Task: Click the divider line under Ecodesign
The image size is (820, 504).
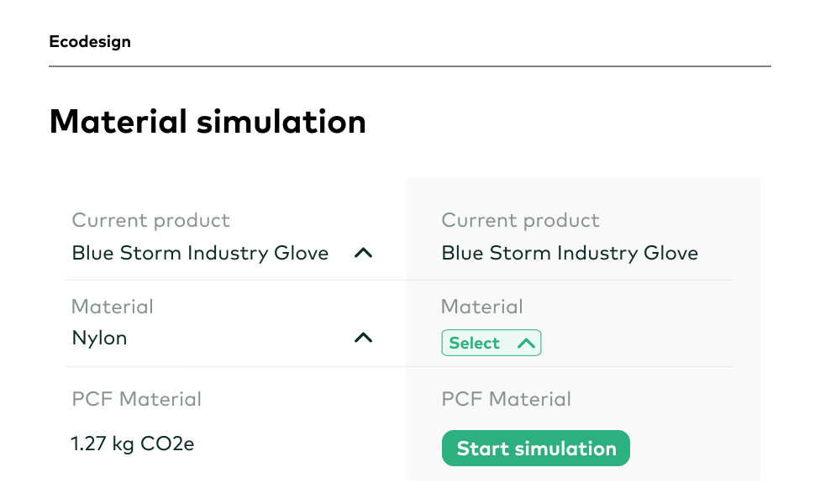Action: point(409,66)
